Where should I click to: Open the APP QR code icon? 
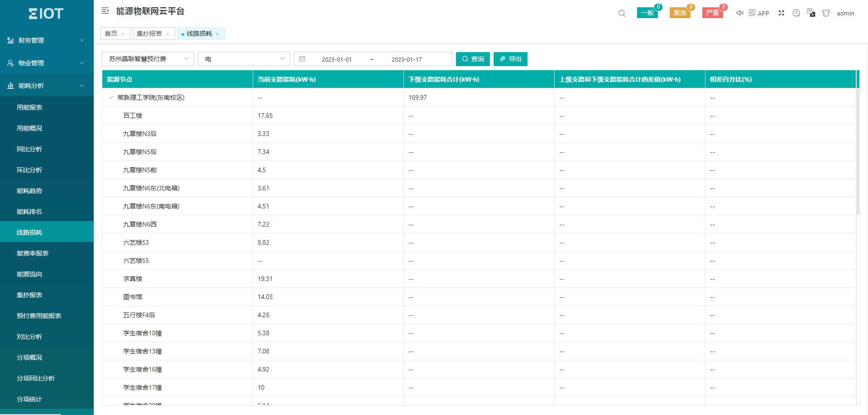pyautogui.click(x=752, y=13)
